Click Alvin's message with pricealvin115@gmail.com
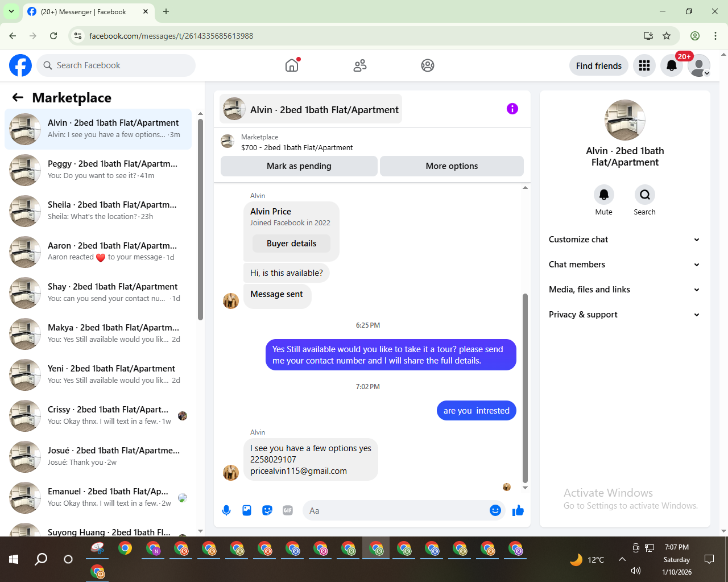The width and height of the screenshot is (728, 582). point(311,459)
